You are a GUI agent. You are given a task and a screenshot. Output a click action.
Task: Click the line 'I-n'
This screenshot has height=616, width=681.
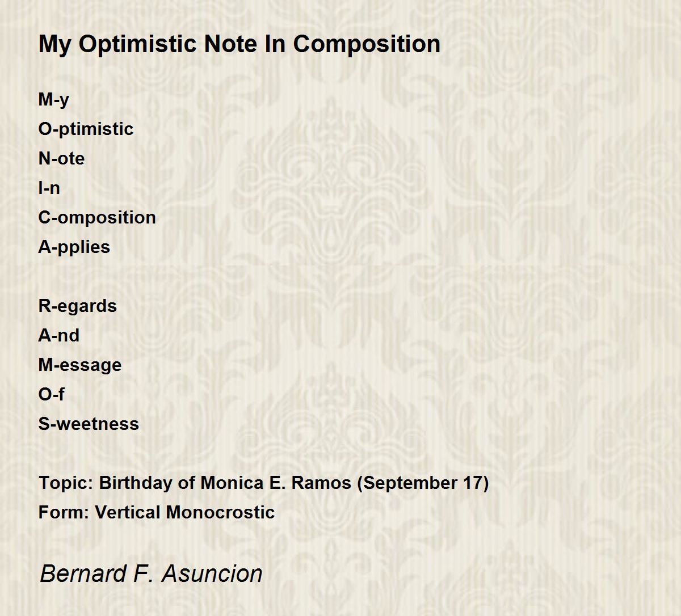49,188
